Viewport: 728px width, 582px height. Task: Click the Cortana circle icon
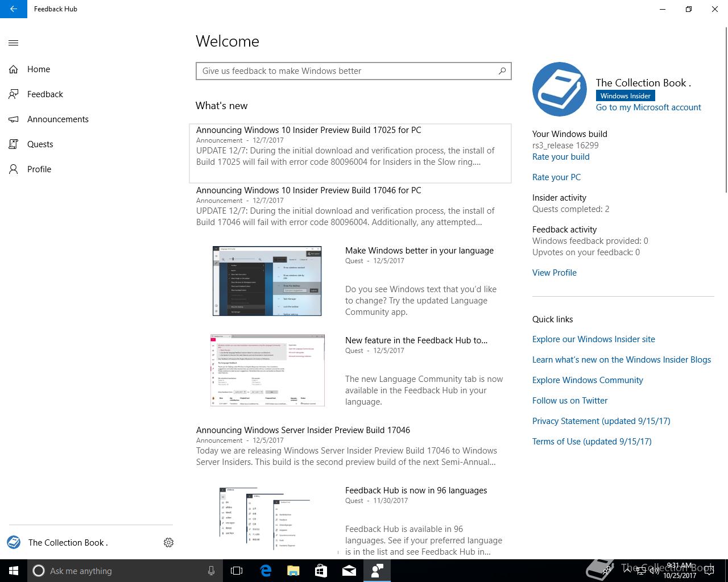39,571
